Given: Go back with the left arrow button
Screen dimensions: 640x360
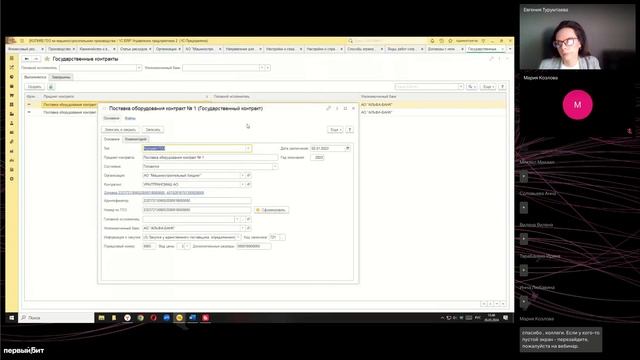Looking at the screenshot, I should coord(27,59).
